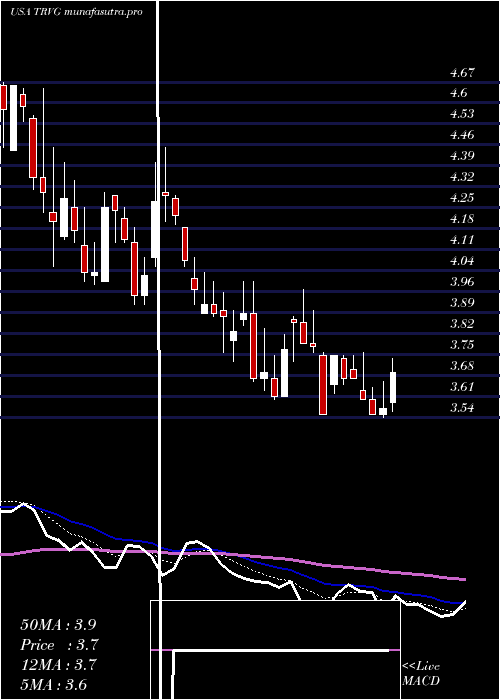Select the 4.11 price axis label
500x700 pixels.
[x=463, y=240]
